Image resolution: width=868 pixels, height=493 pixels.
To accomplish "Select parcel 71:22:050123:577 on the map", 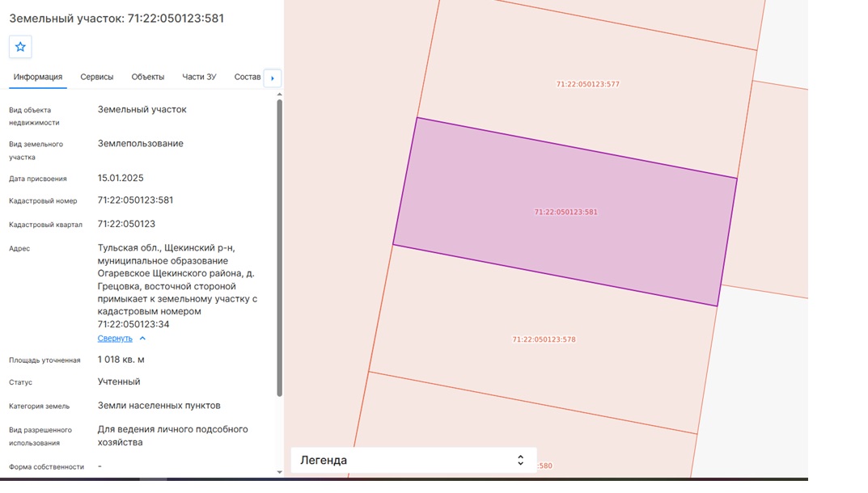I will pos(588,84).
